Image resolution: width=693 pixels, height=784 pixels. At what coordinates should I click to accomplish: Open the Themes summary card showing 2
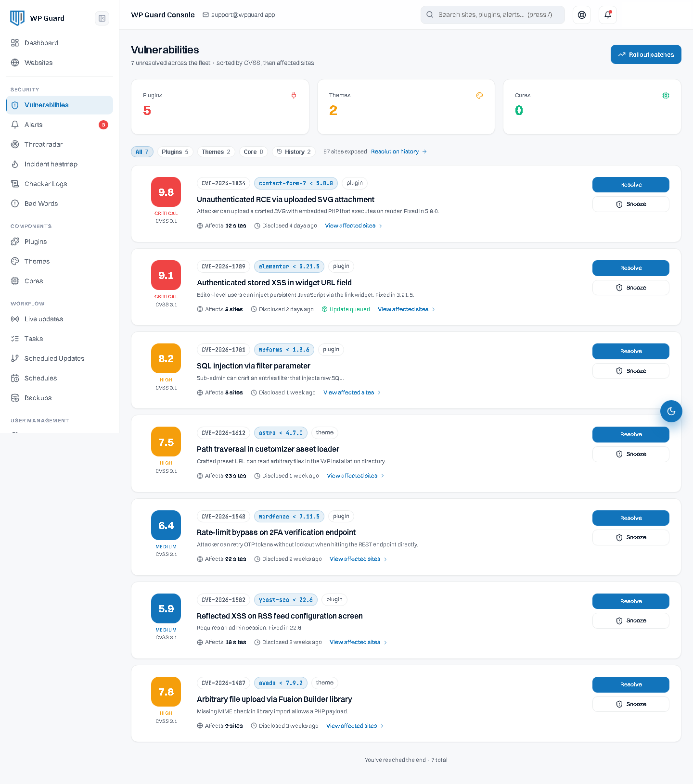[x=406, y=107]
